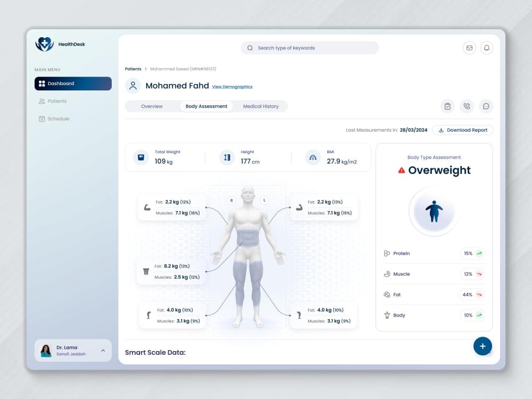The width and height of the screenshot is (532, 399).
Task: Click the R side marker on body
Action: [231, 201]
